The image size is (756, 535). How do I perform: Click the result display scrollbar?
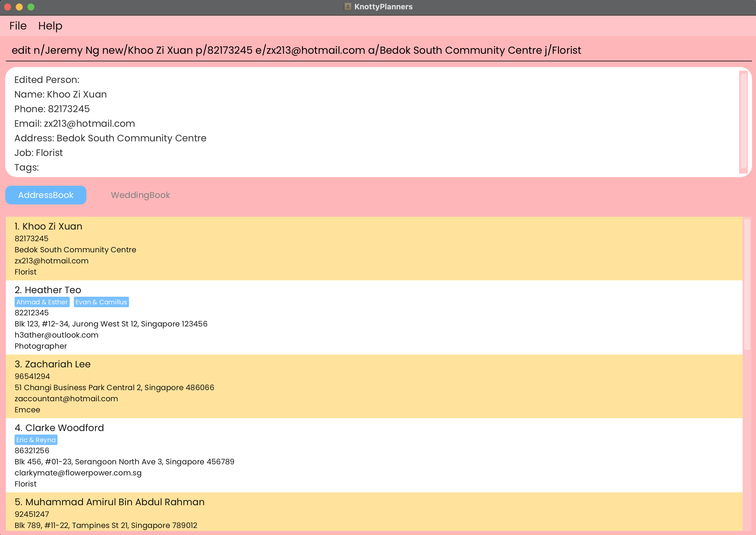pyautogui.click(x=743, y=121)
